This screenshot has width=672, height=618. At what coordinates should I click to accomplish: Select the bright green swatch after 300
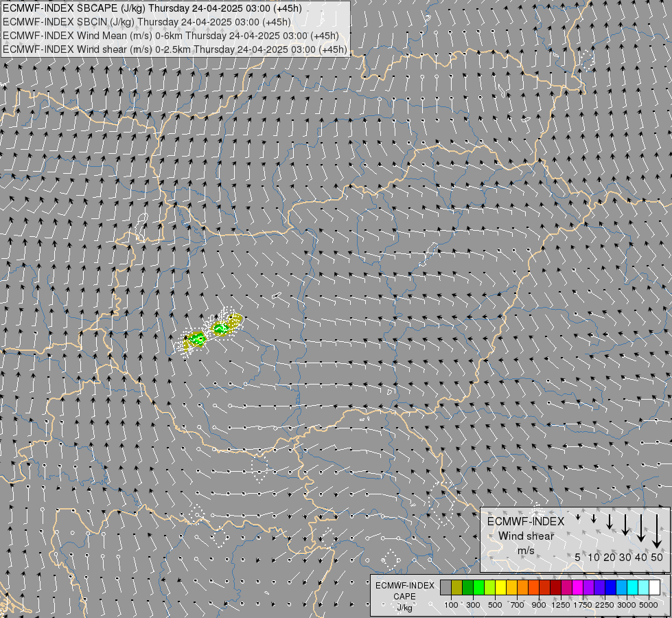(478, 588)
